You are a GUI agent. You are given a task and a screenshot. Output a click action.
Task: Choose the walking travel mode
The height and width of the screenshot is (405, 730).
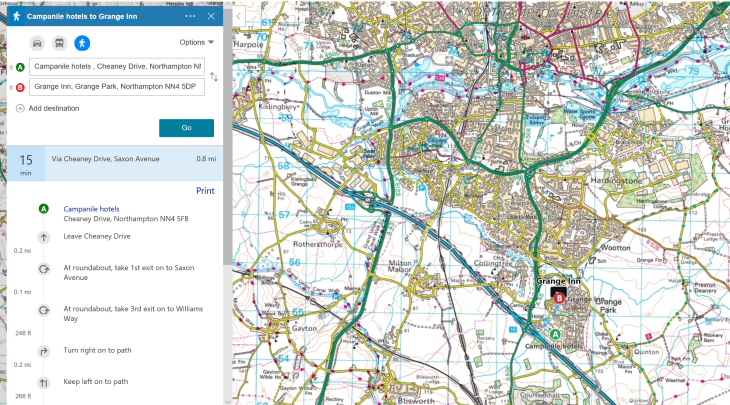(x=82, y=43)
